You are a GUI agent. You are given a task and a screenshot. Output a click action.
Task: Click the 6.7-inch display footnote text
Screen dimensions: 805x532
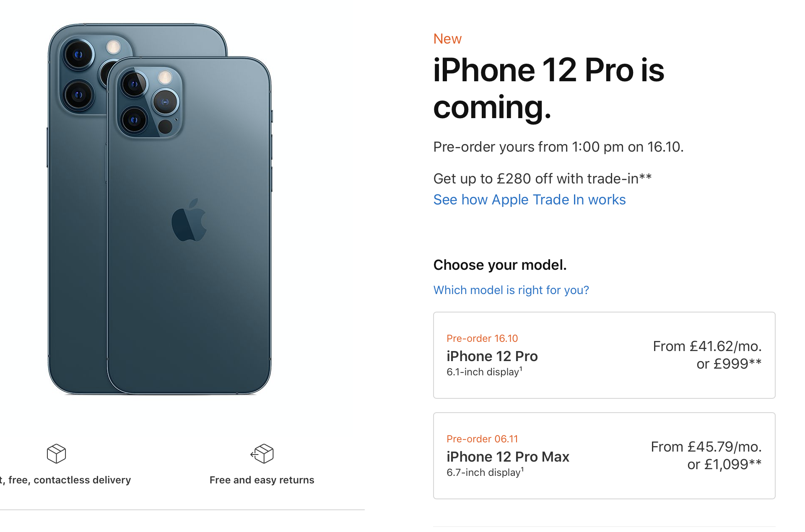point(485,472)
